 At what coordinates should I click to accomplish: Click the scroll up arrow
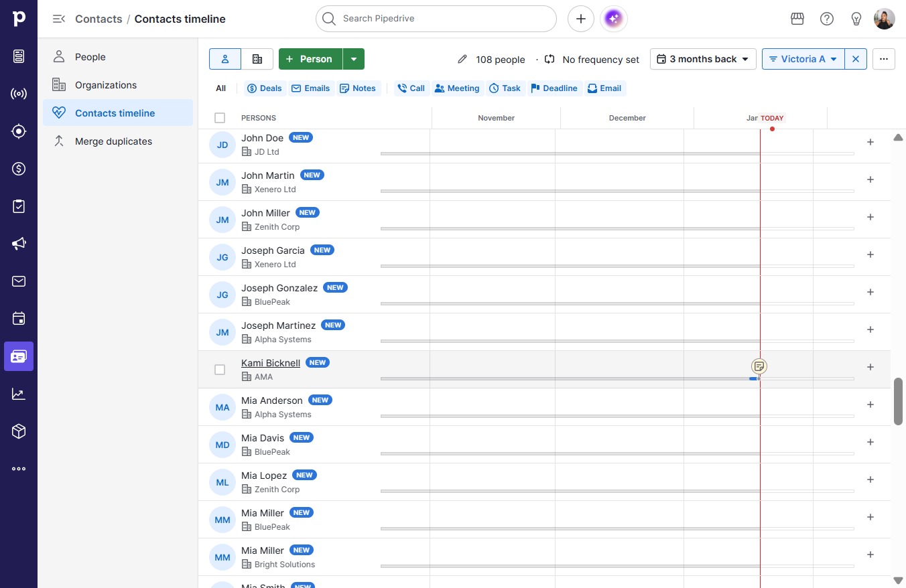point(899,137)
